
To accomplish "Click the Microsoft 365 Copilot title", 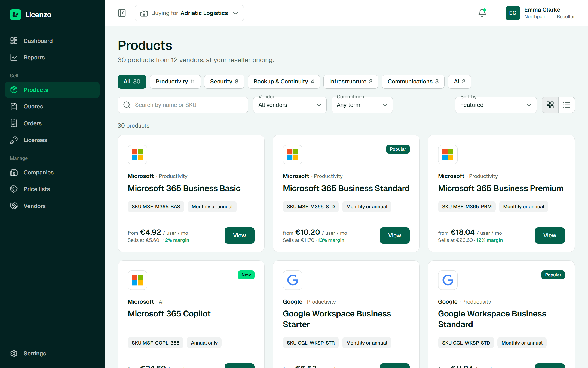I will point(169,314).
